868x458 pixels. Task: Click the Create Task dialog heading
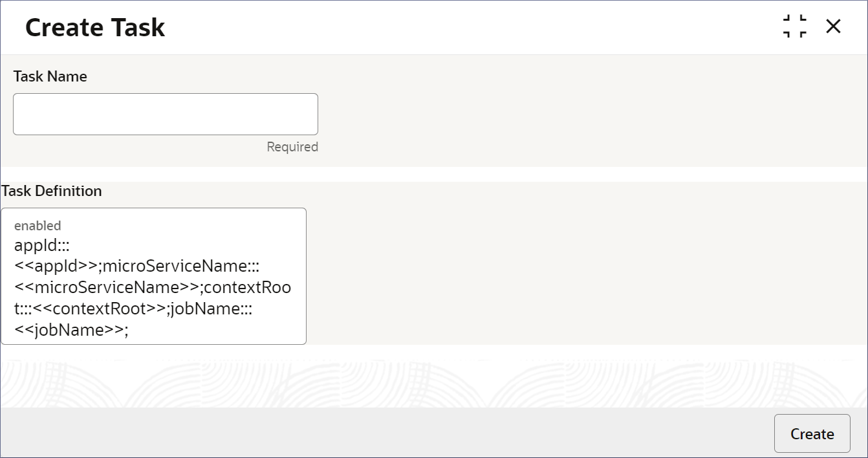pyautogui.click(x=95, y=28)
